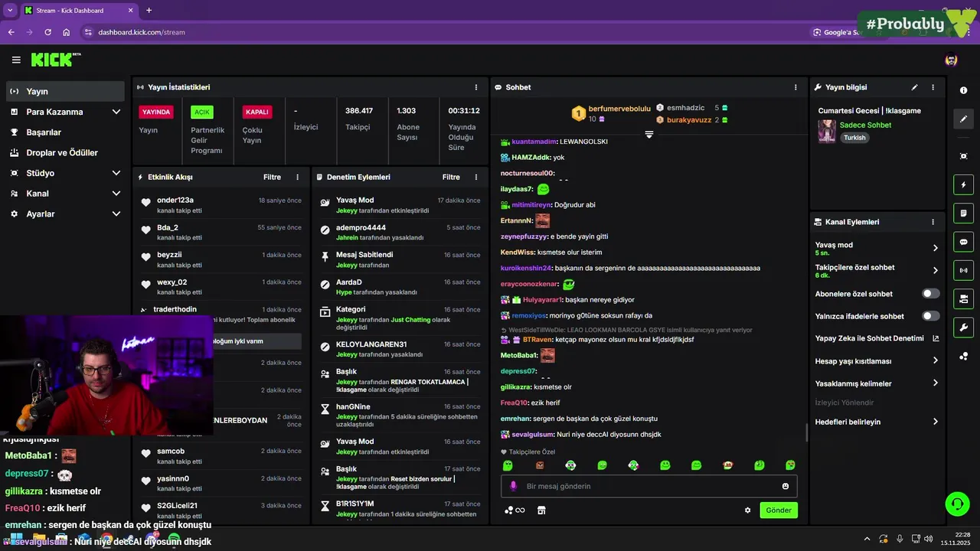Click the green Gönder button
The image size is (980, 551).
(x=779, y=510)
